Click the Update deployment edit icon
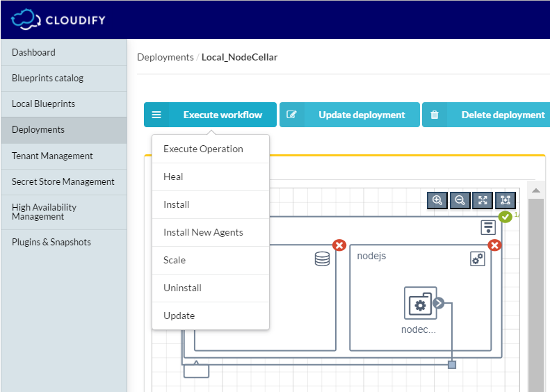550x392 pixels. click(x=291, y=115)
